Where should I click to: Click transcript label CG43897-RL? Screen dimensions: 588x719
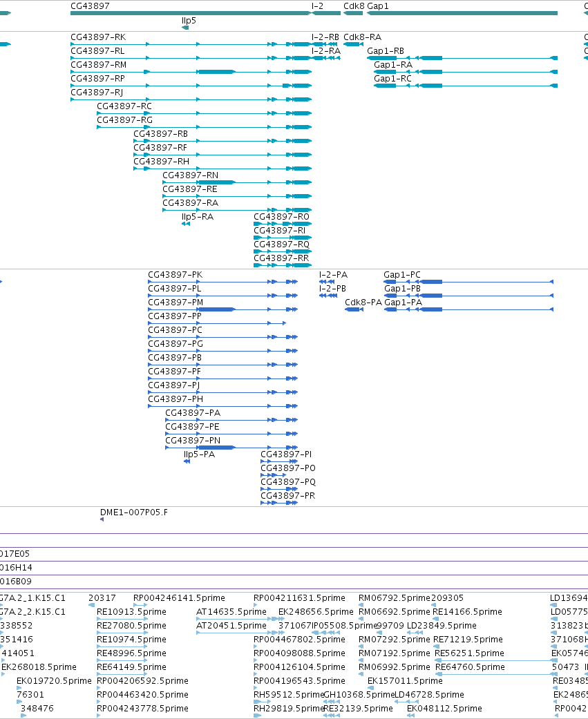pyautogui.click(x=97, y=51)
